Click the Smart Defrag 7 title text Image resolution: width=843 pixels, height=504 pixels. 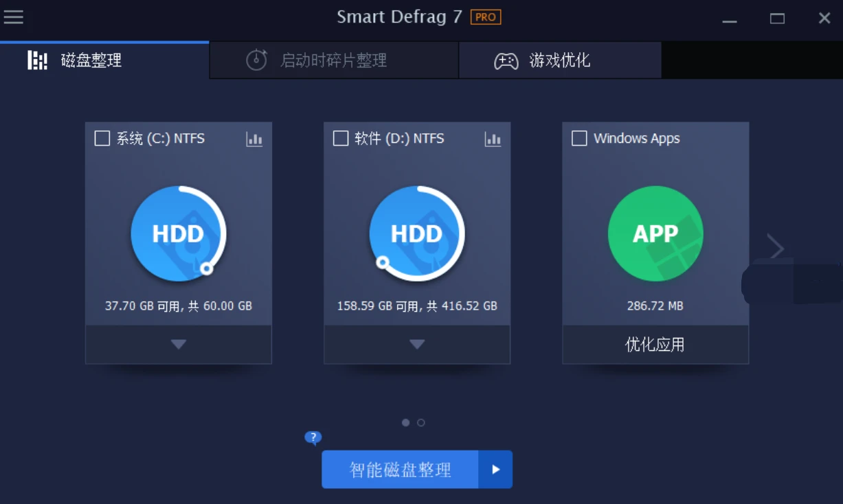pos(399,17)
